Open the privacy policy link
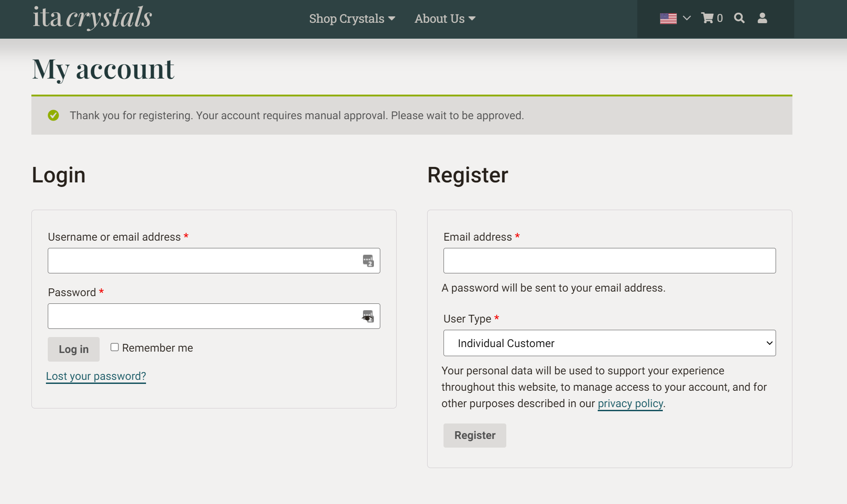The height and width of the screenshot is (504, 847). [630, 403]
